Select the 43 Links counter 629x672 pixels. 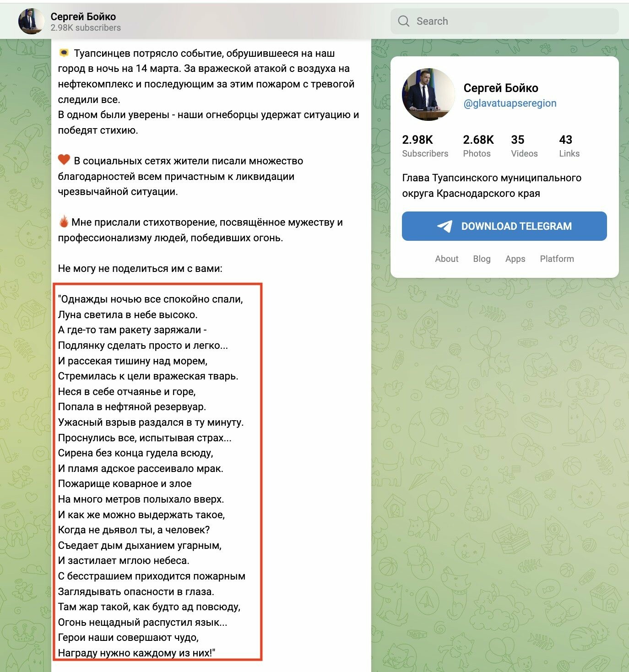coord(569,146)
